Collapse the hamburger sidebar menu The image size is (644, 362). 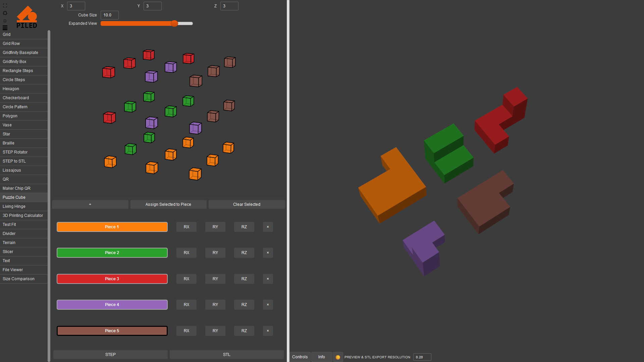(5, 28)
